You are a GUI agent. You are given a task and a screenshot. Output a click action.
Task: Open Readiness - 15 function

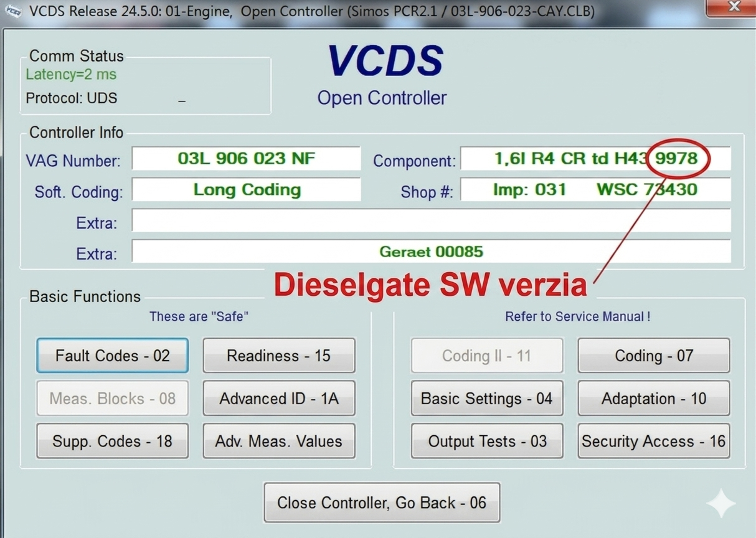click(x=279, y=356)
